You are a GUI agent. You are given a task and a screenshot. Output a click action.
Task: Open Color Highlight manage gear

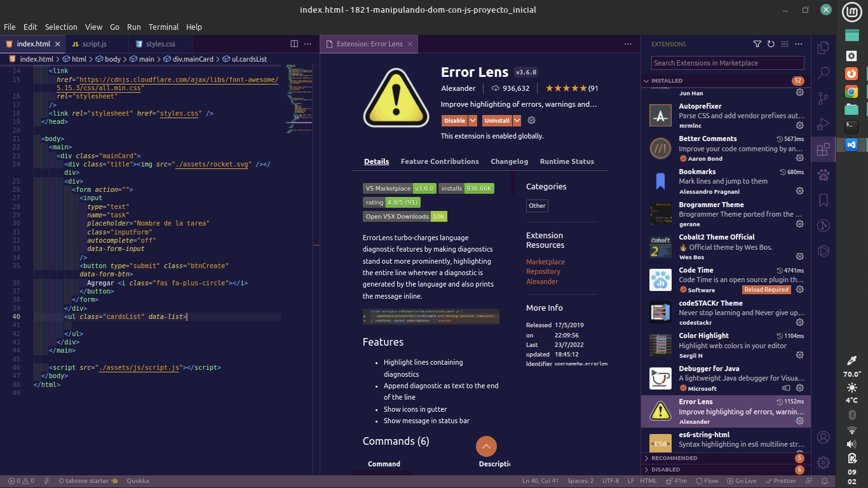coord(799,355)
